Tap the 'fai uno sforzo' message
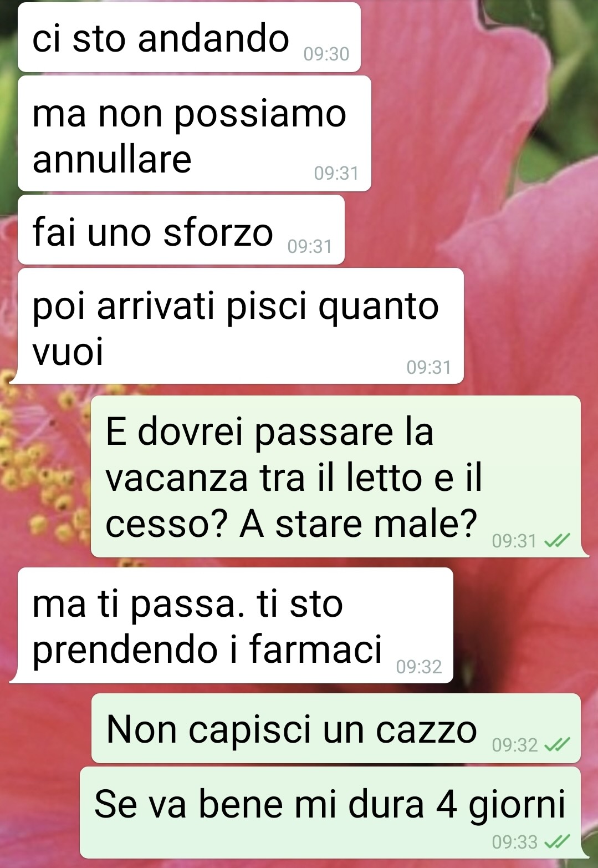The width and height of the screenshot is (598, 868). click(x=181, y=230)
